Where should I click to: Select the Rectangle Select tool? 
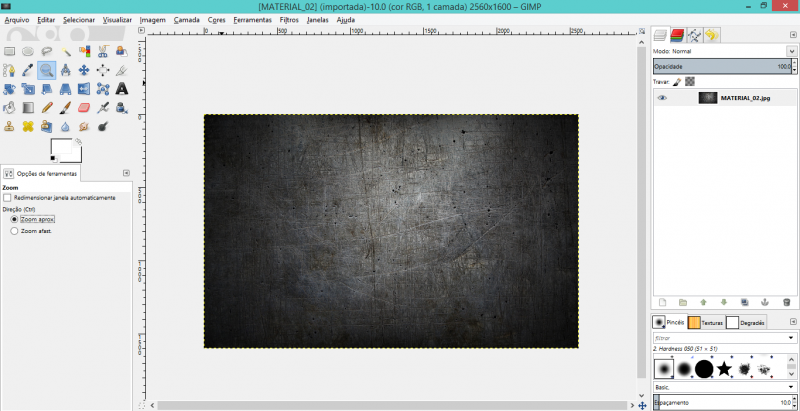tap(9, 51)
